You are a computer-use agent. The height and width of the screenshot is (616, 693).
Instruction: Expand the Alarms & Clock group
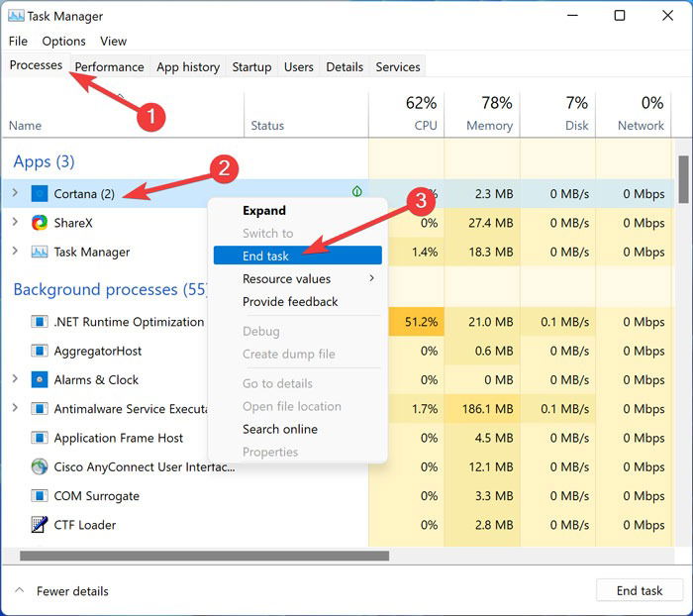(x=15, y=378)
